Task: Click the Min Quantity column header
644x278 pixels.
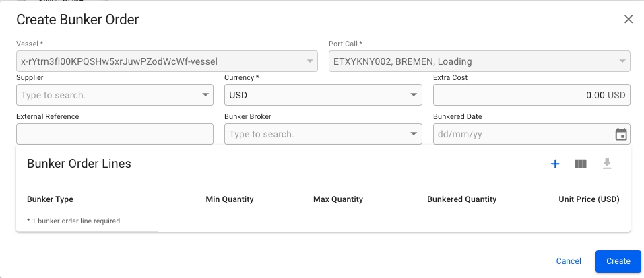Action: 229,199
